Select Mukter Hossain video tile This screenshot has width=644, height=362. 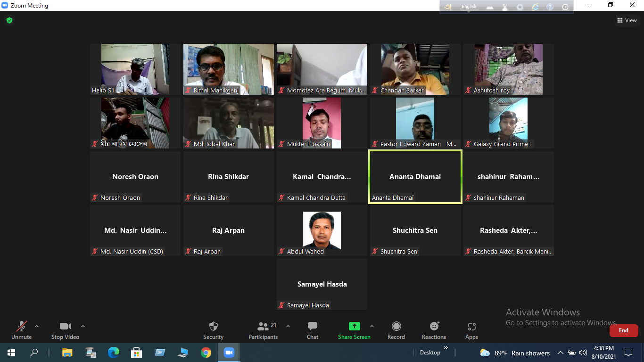[322, 123]
